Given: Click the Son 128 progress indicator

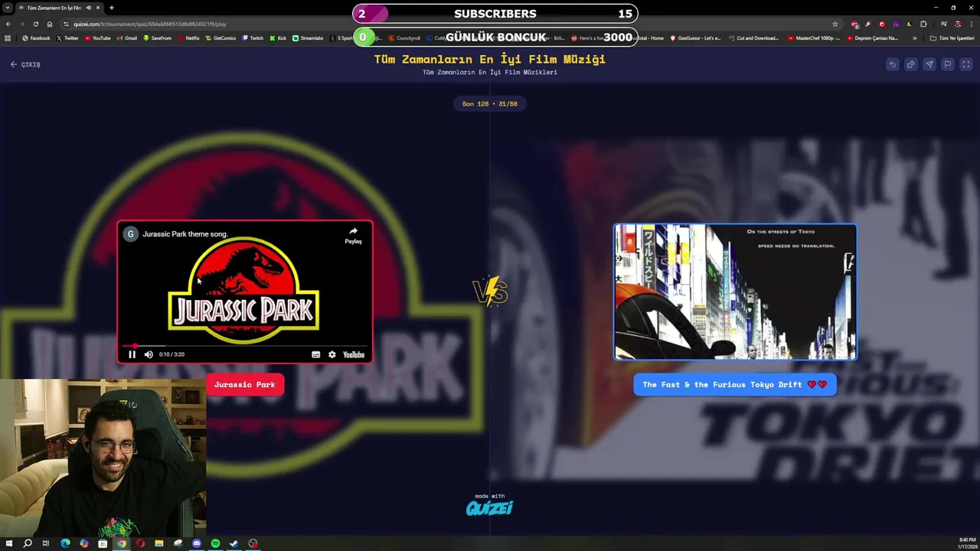Looking at the screenshot, I should tap(490, 103).
